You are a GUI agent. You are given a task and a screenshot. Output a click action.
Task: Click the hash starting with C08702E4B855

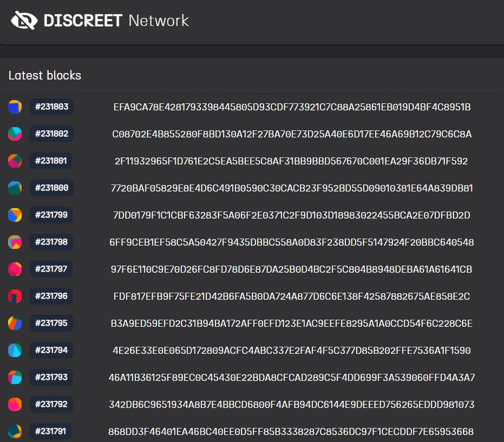pos(292,134)
